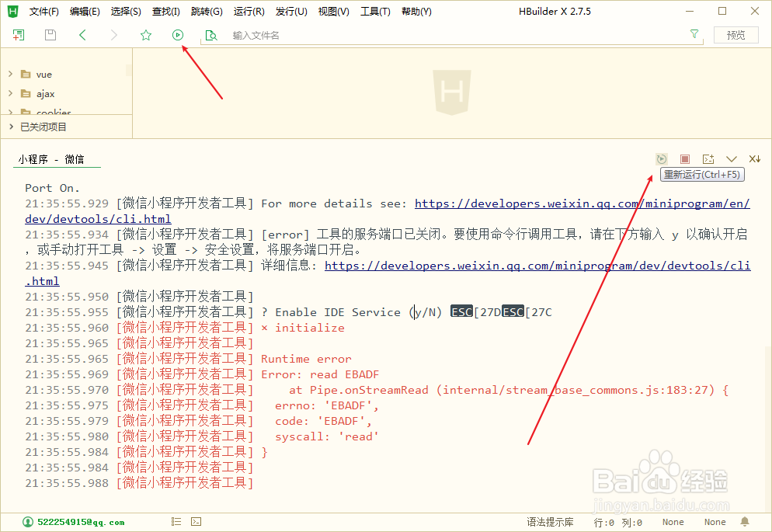Click the 'Port On.' console line
The image size is (772, 532).
(x=52, y=188)
